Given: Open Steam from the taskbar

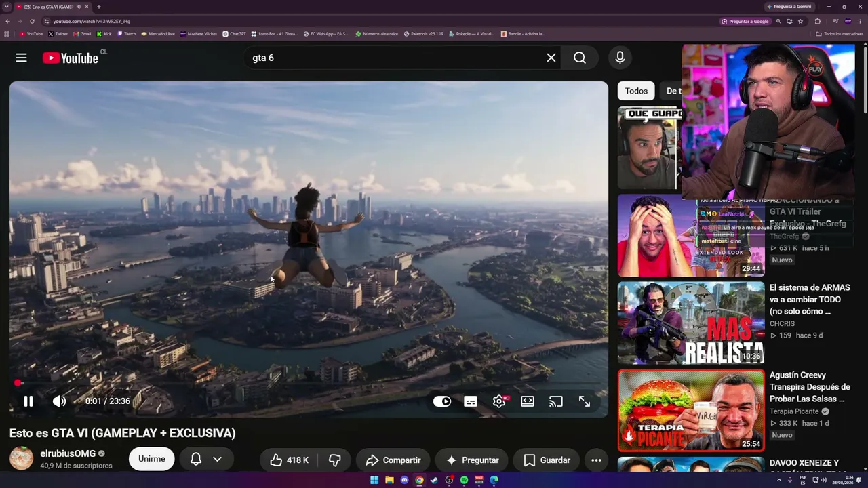Looking at the screenshot, I should tap(434, 480).
